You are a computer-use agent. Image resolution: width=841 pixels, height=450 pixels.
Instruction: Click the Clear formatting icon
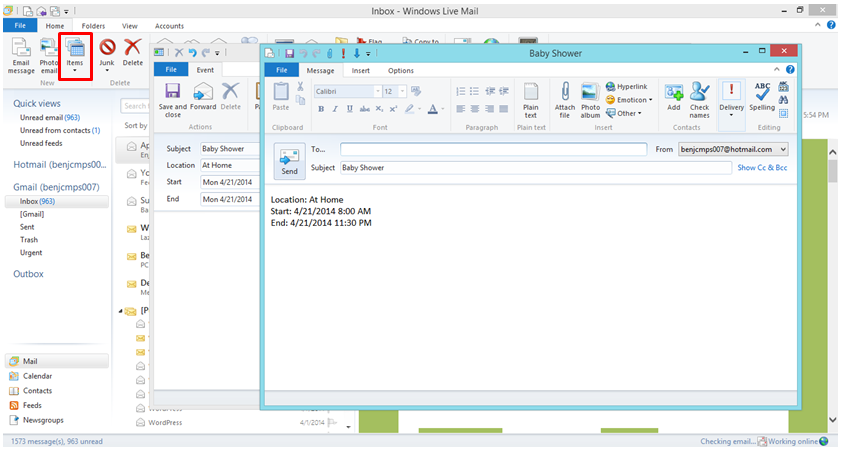(416, 91)
